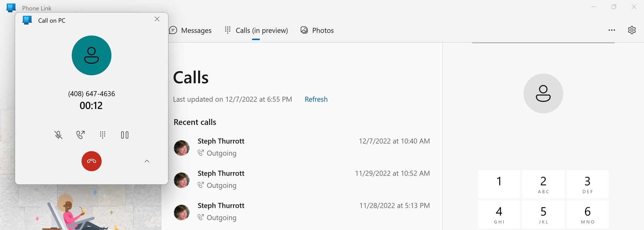Open Phone Link settings gear
This screenshot has height=230, width=644.
632,30
